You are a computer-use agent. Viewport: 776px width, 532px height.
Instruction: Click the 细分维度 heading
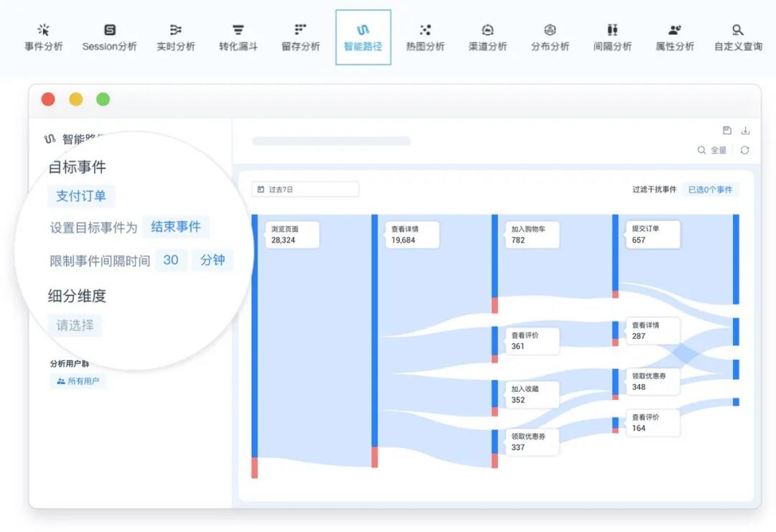[77, 296]
